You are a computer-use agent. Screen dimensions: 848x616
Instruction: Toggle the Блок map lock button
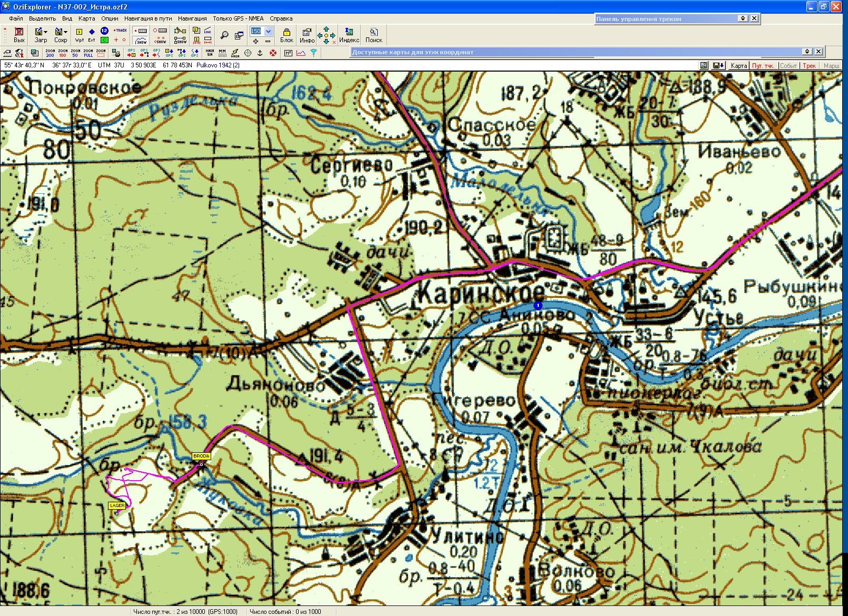click(x=287, y=35)
